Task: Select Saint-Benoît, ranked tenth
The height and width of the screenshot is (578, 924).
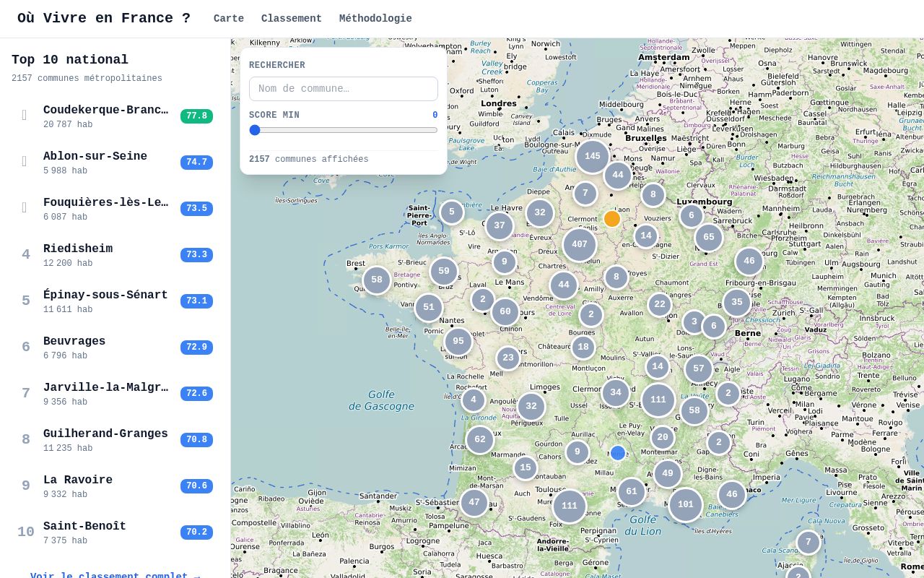Action: point(115,532)
